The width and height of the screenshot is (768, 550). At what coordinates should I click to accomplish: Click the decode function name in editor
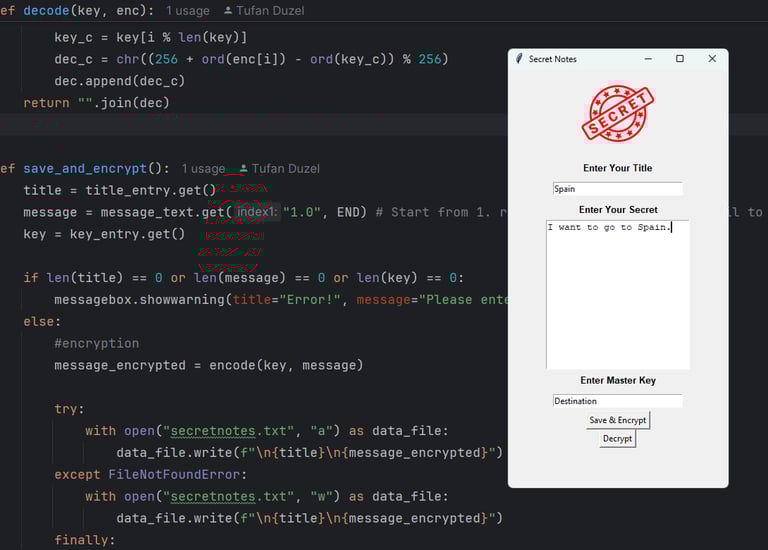pyautogui.click(x=46, y=11)
